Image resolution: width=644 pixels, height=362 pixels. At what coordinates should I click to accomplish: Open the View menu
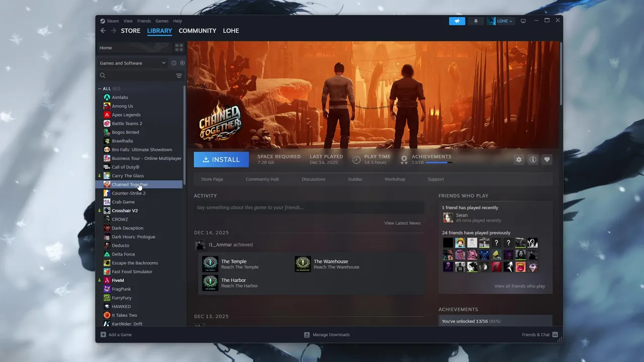pos(128,21)
